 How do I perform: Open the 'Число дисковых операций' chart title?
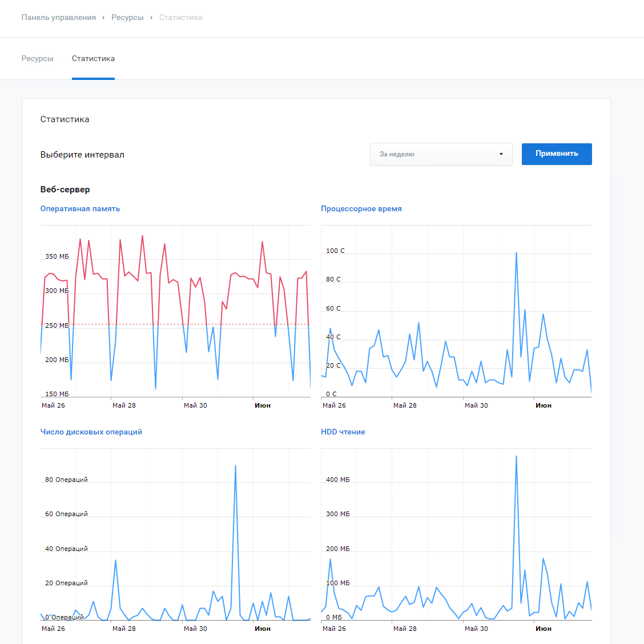(91, 432)
